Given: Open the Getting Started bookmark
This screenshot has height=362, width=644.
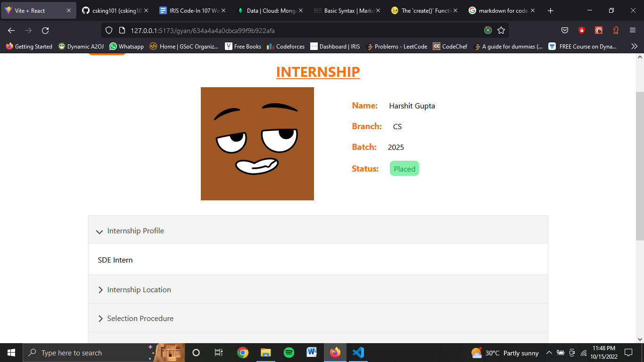Looking at the screenshot, I should [29, 46].
